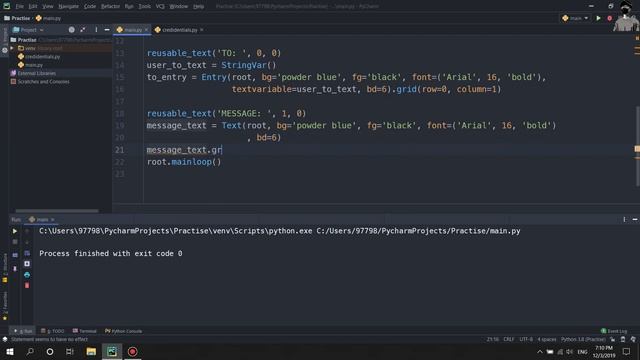This screenshot has height=360, width=640.
Task: Open Run panel options menu (three dots)
Action: [624, 220]
